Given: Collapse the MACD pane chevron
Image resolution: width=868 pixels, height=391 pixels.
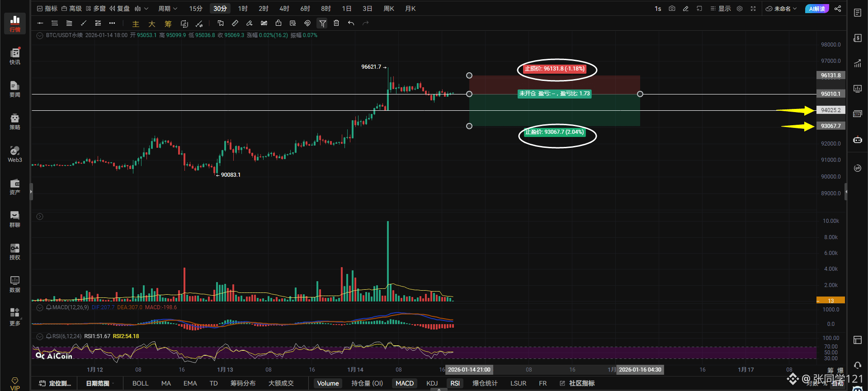Looking at the screenshot, I should [40, 307].
